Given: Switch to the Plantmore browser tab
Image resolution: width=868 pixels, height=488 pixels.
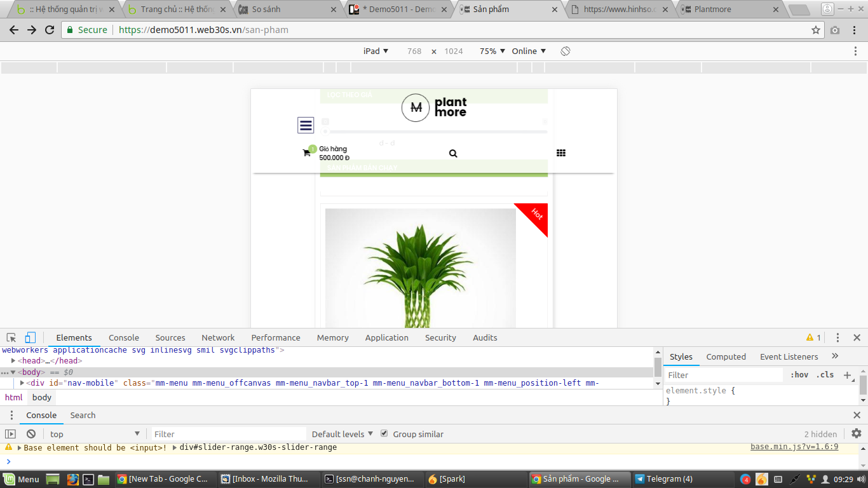Looking at the screenshot, I should (731, 10).
